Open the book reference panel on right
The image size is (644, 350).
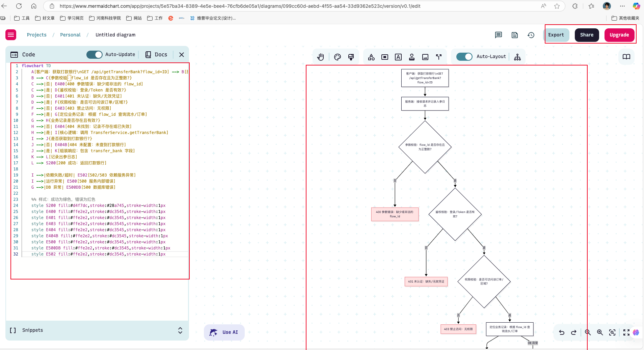click(x=626, y=57)
